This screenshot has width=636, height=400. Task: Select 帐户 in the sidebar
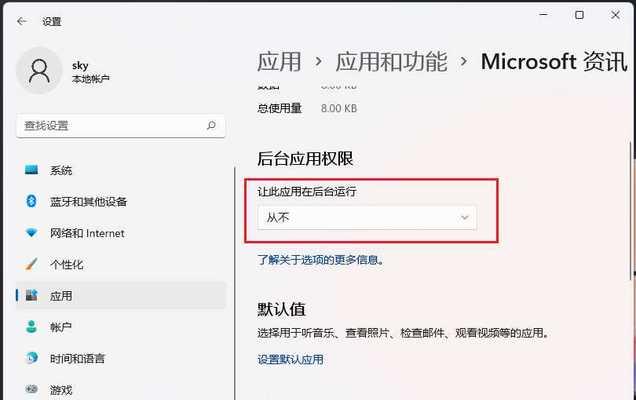tap(121, 327)
